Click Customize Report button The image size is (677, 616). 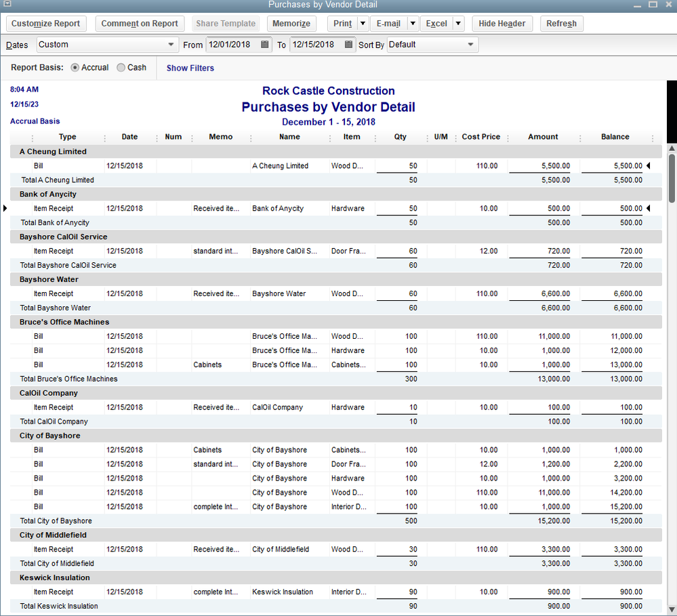pyautogui.click(x=46, y=24)
